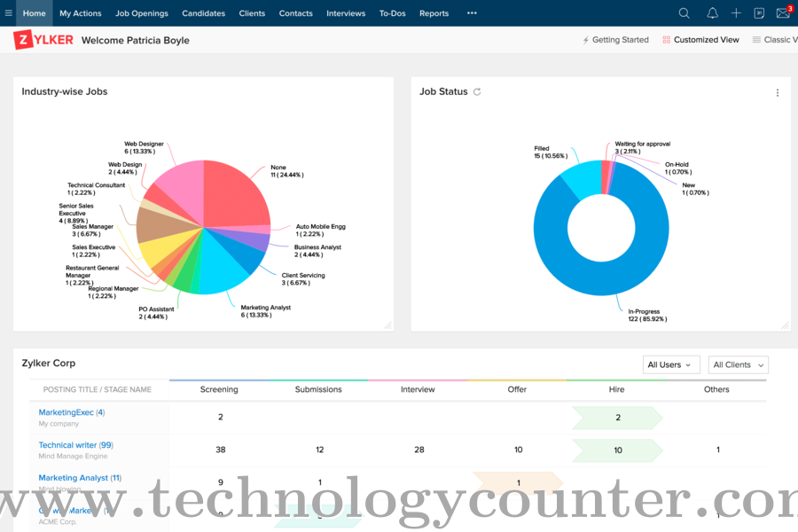
Task: Click the Offer column header
Action: [x=517, y=389]
